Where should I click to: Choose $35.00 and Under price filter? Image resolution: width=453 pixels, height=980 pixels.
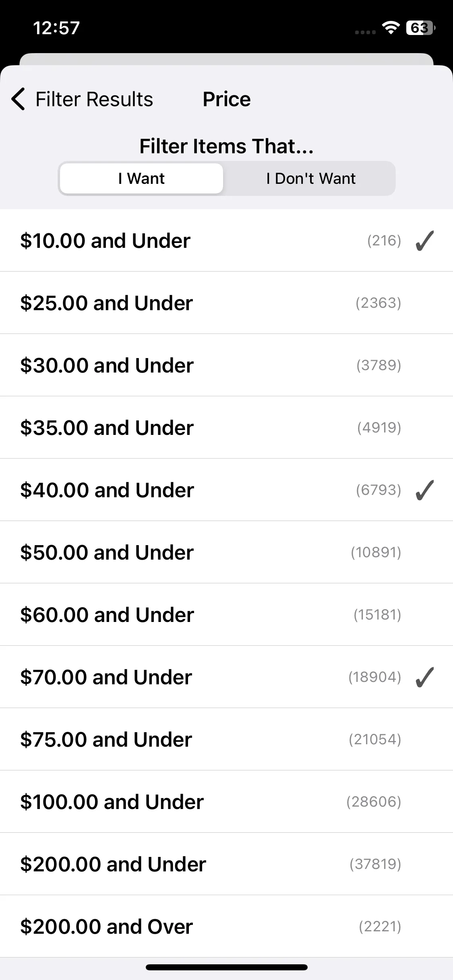click(x=226, y=428)
